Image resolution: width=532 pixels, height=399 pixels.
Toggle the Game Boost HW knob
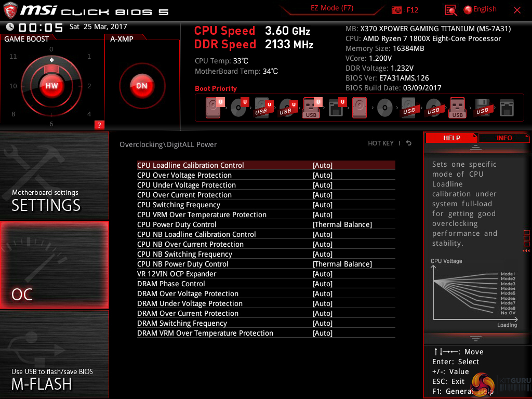pyautogui.click(x=51, y=86)
